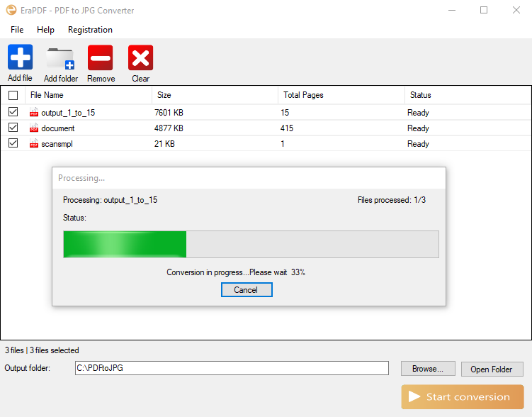532x417 pixels.
Task: Maximize the EraPDF window
Action: point(484,10)
